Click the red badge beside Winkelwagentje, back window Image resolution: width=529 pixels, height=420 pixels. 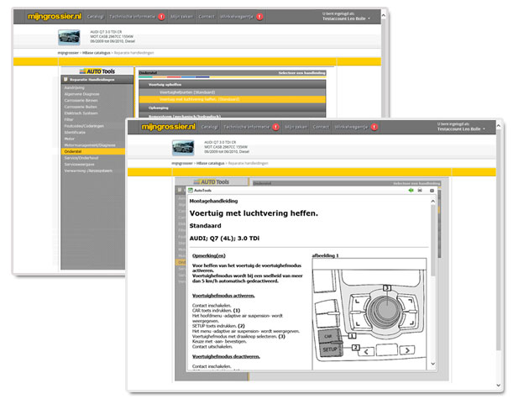tap(259, 17)
